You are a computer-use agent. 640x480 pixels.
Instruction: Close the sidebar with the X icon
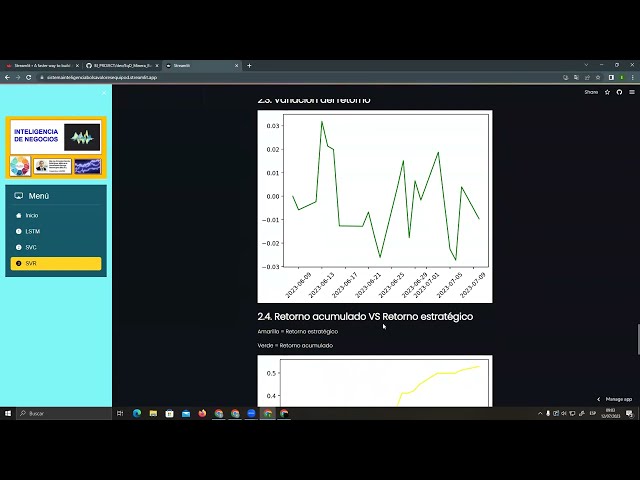coord(104,93)
